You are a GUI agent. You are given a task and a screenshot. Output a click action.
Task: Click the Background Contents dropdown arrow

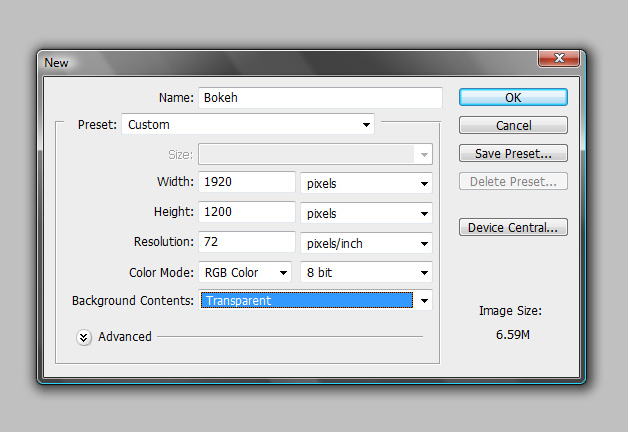coord(424,300)
